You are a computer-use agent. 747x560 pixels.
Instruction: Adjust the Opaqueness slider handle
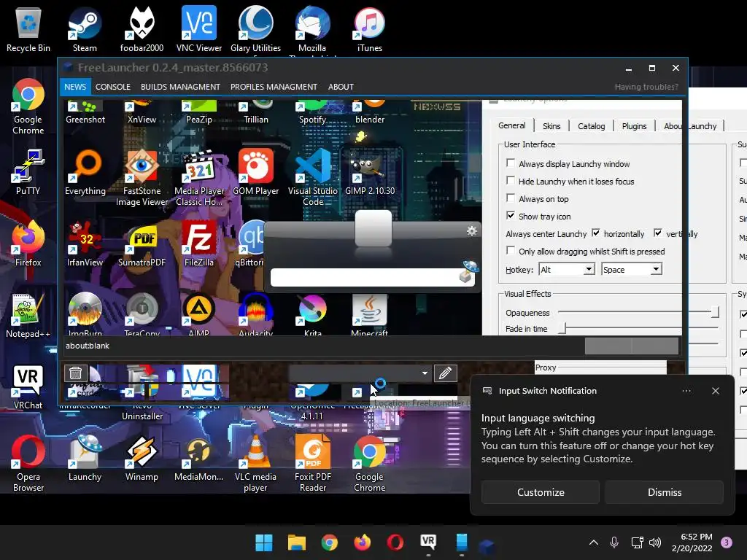click(715, 312)
